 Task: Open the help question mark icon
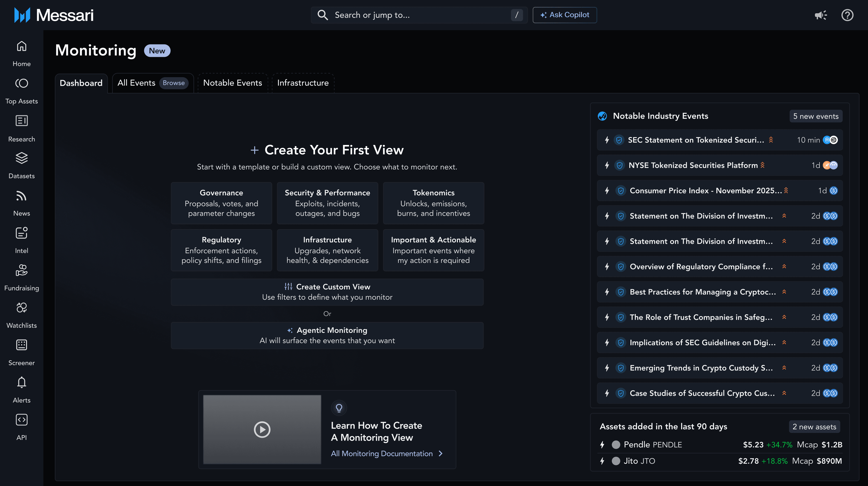[847, 15]
